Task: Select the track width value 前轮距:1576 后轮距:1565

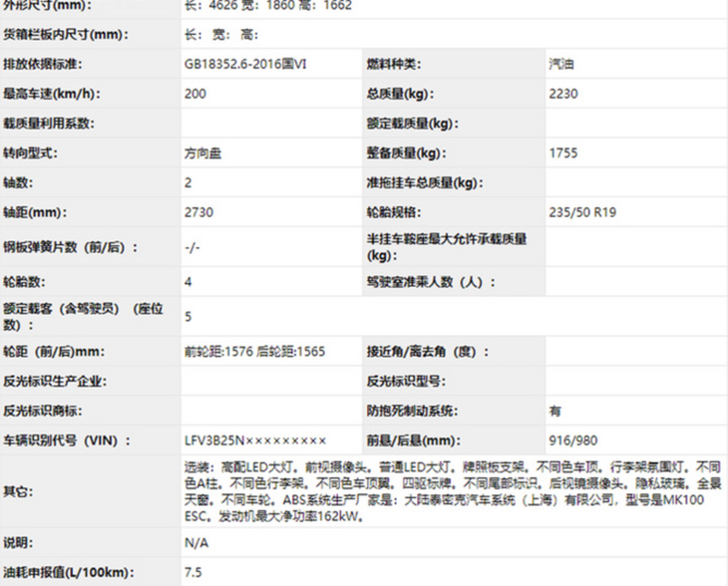Action: pyautogui.click(x=254, y=352)
